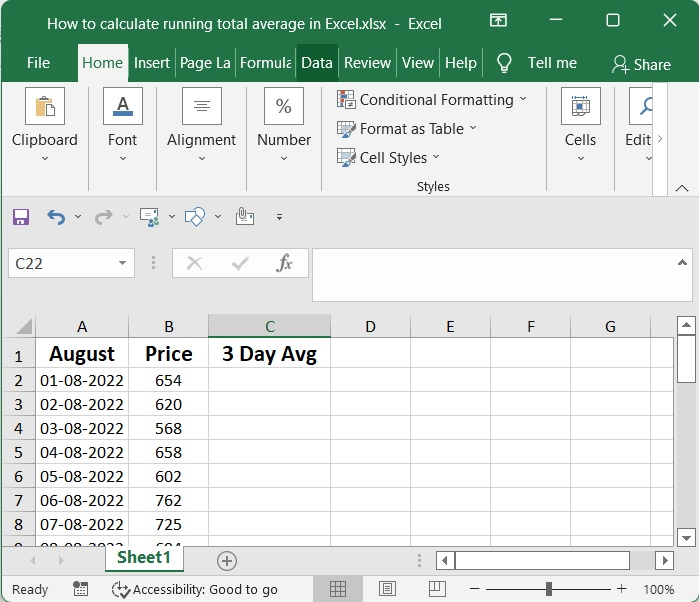700x602 pixels.
Task: Click Accessibility: Good to go status
Action: (195, 589)
